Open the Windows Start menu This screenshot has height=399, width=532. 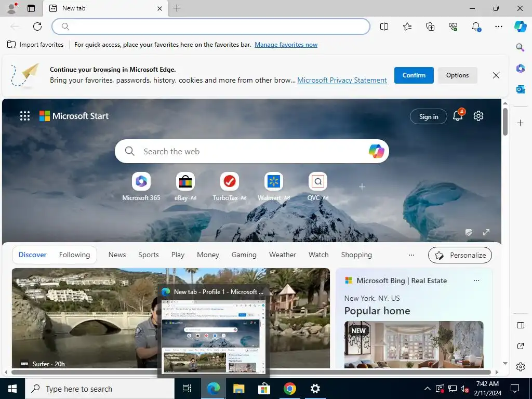point(12,389)
